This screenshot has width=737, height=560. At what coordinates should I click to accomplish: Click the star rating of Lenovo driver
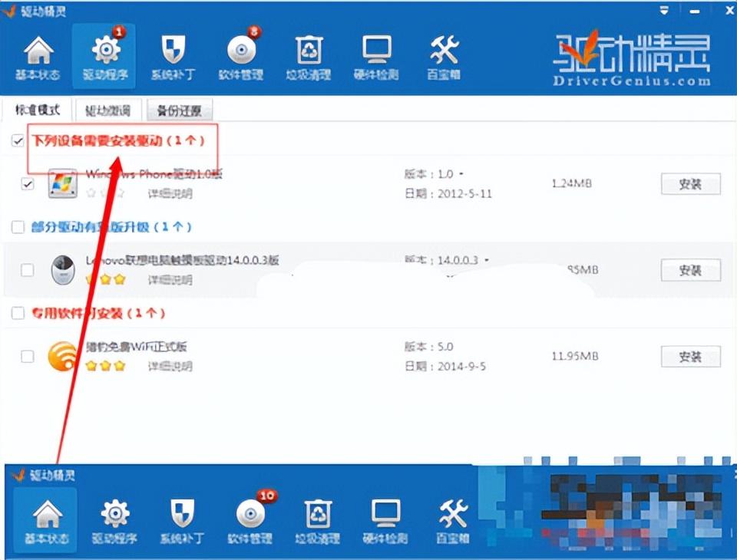[x=106, y=279]
